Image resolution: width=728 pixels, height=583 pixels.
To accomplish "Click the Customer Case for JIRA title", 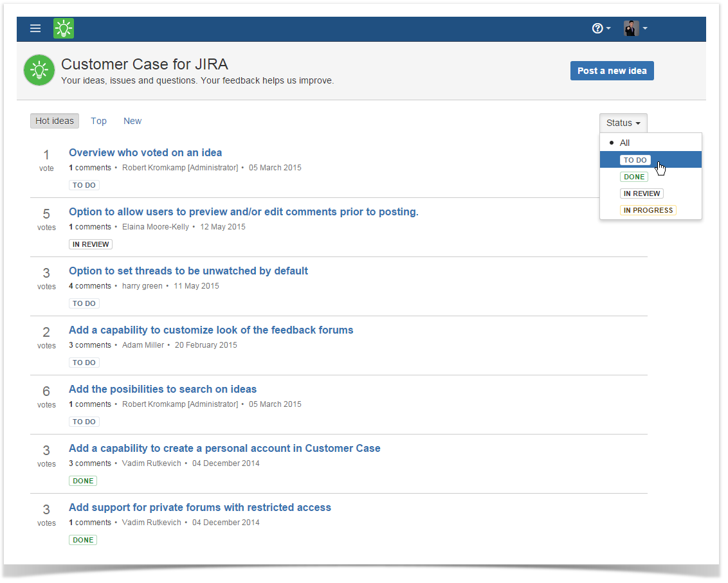I will pos(145,64).
